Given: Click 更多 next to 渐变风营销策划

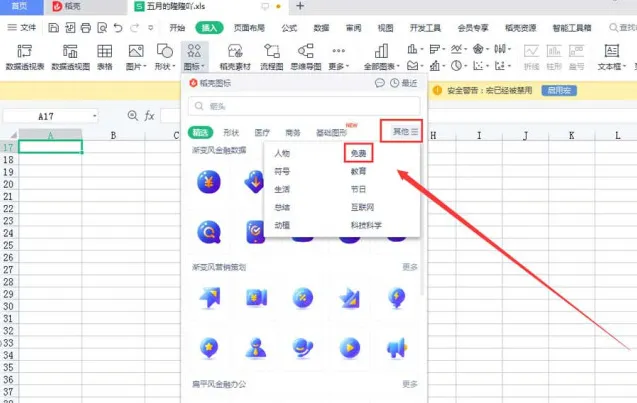Looking at the screenshot, I should tap(410, 267).
